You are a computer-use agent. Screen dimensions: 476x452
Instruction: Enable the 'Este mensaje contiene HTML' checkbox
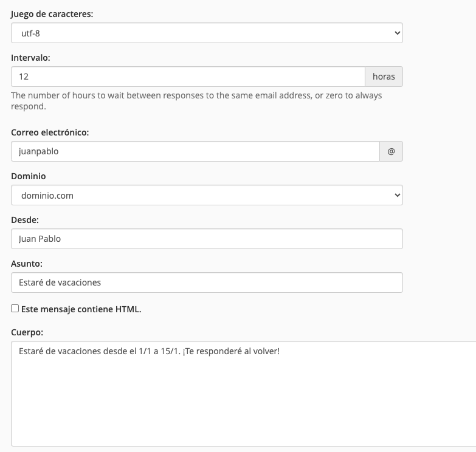click(x=15, y=309)
